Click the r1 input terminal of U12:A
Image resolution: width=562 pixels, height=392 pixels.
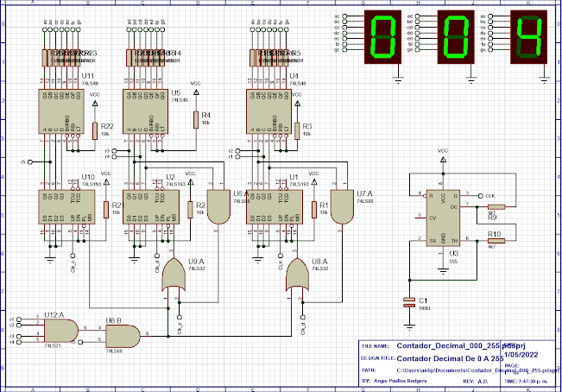19,319
